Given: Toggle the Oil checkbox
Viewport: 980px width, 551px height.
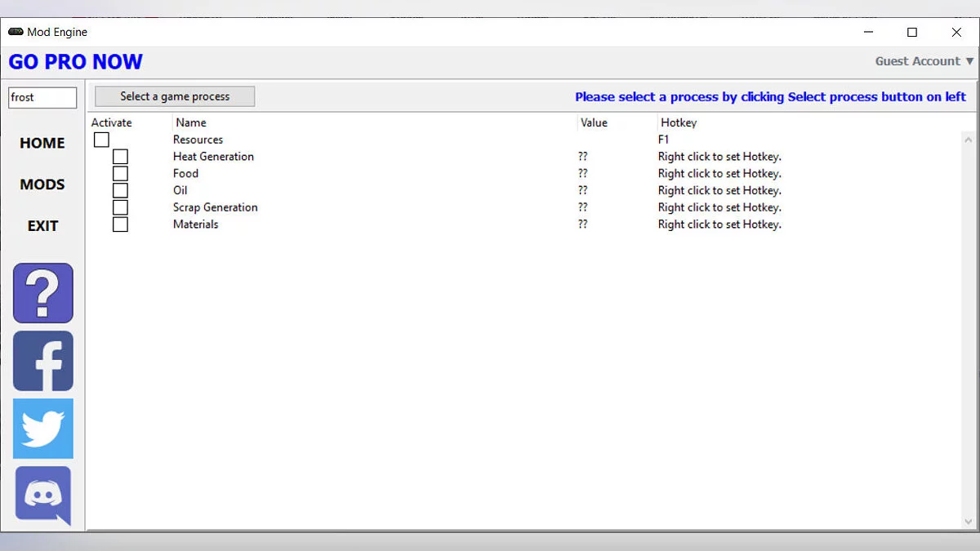Looking at the screenshot, I should 120,190.
